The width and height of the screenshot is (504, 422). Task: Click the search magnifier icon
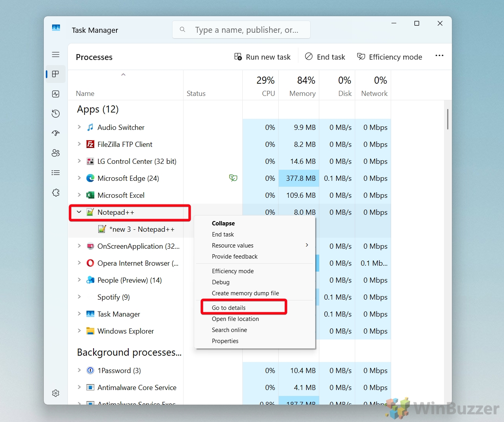click(x=182, y=30)
